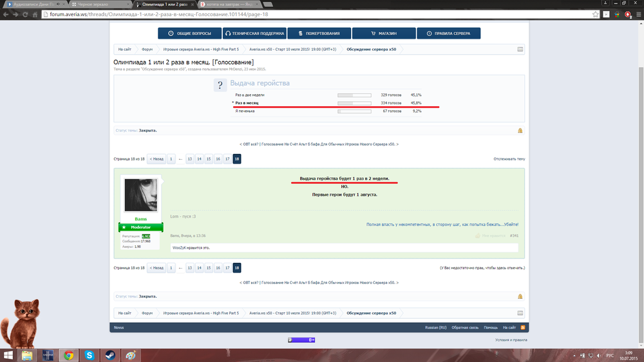The height and width of the screenshot is (362, 644).
Task: Open breadcrumb quick navigation icon at top
Action: pyautogui.click(x=520, y=49)
